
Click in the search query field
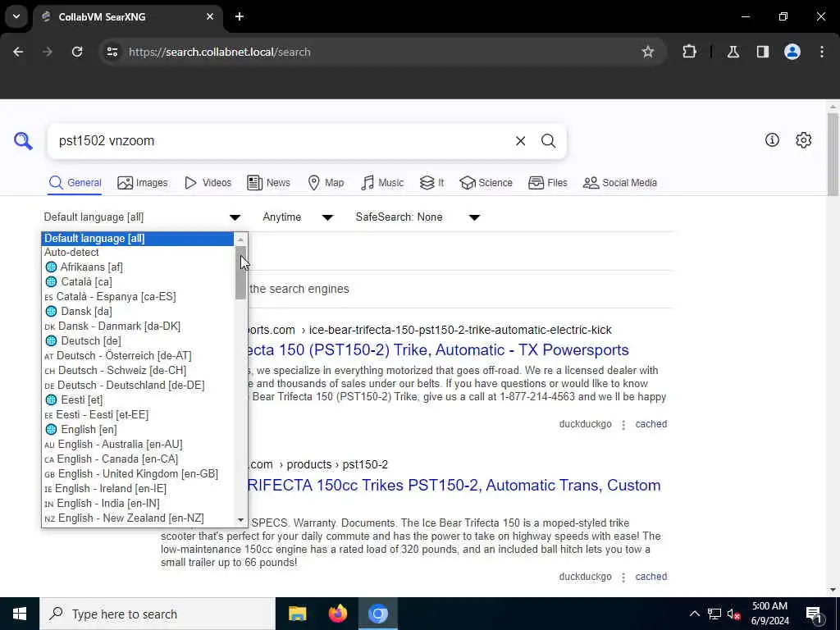click(x=281, y=141)
